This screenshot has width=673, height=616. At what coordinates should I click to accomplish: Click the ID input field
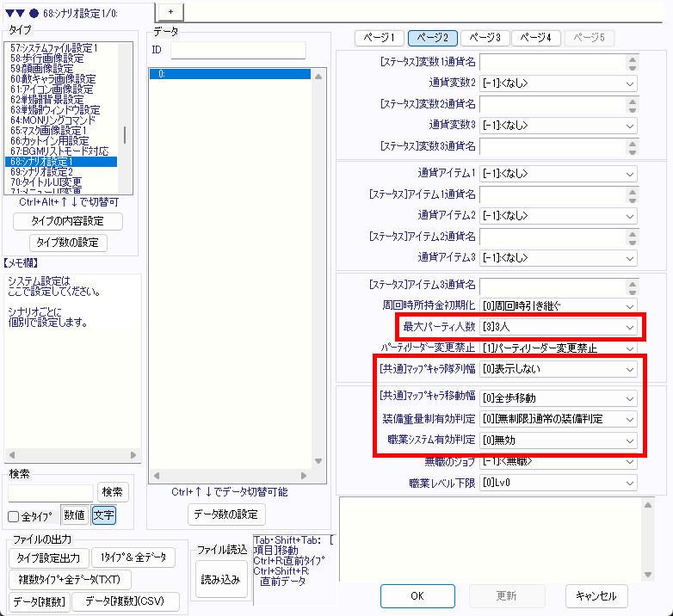click(x=238, y=50)
